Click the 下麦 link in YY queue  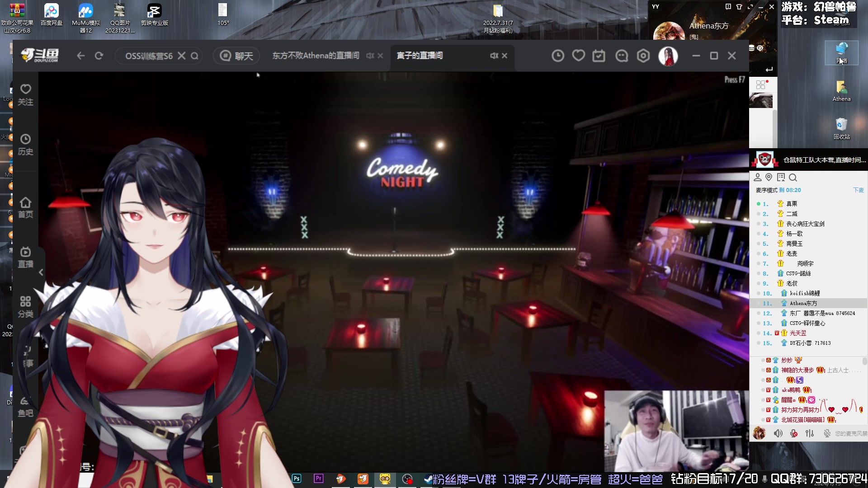coord(858,190)
